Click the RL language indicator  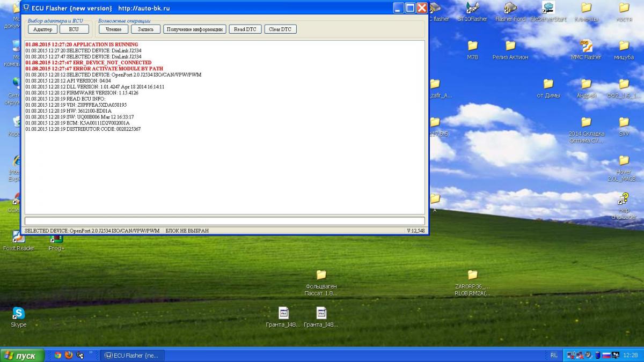pyautogui.click(x=554, y=355)
